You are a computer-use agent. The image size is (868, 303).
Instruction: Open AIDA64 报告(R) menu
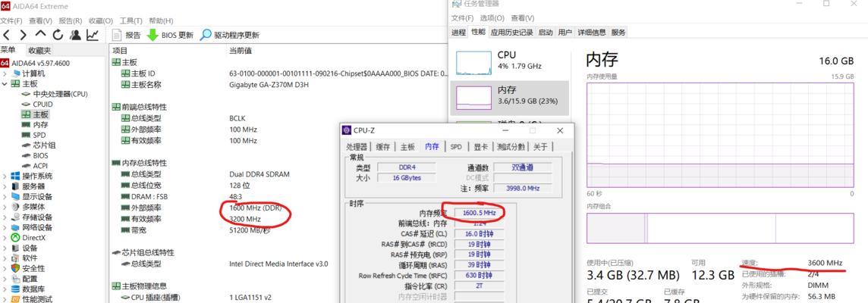tap(71, 20)
